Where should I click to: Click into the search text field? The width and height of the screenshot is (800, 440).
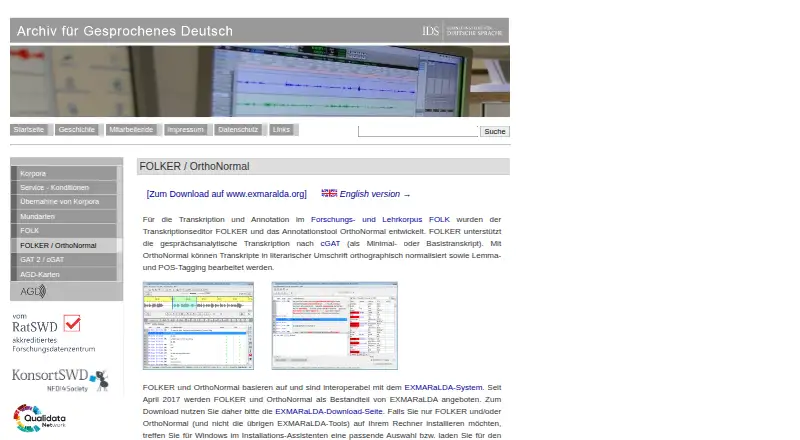click(418, 131)
